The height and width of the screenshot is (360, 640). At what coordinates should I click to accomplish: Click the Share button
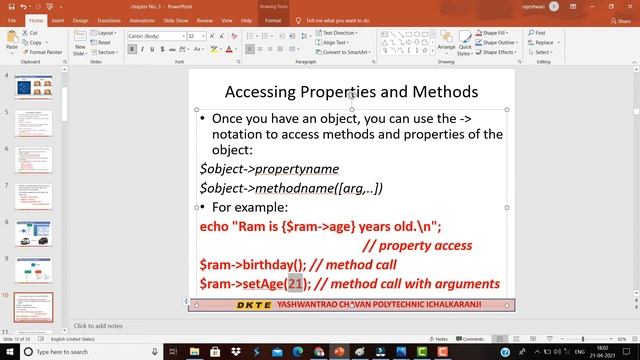(620, 20)
